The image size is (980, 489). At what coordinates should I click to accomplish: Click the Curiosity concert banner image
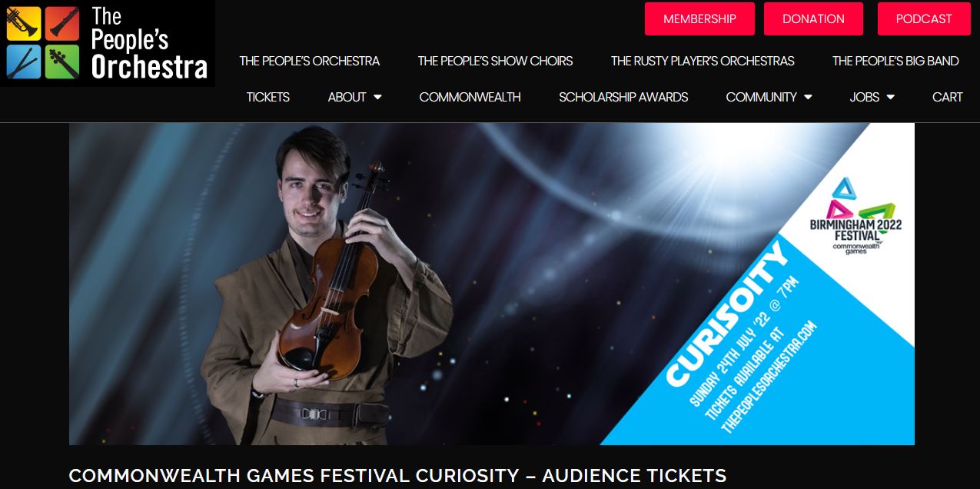pos(492,284)
